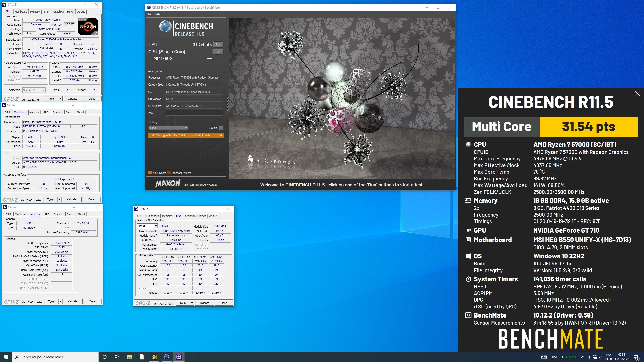Click the BenchMate System Timers icon
The height and width of the screenshot is (362, 644).
pyautogui.click(x=468, y=279)
